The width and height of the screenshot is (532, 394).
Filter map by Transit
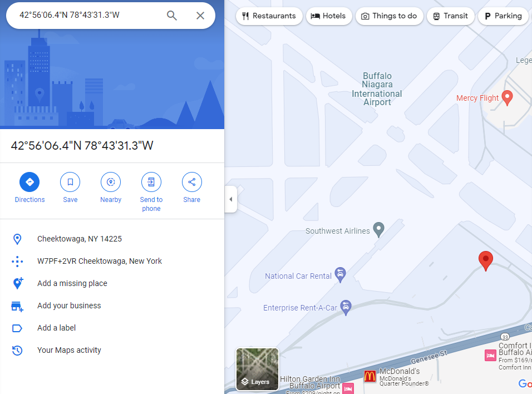(x=450, y=16)
